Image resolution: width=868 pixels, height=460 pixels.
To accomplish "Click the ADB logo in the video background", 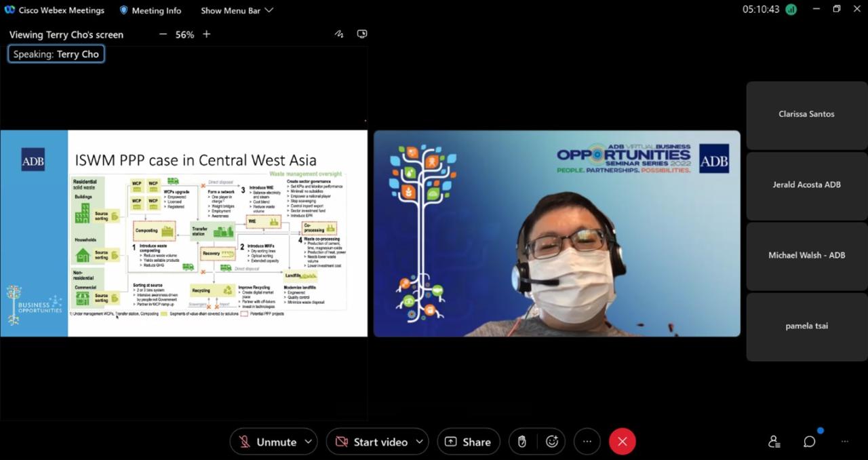I will [x=714, y=158].
